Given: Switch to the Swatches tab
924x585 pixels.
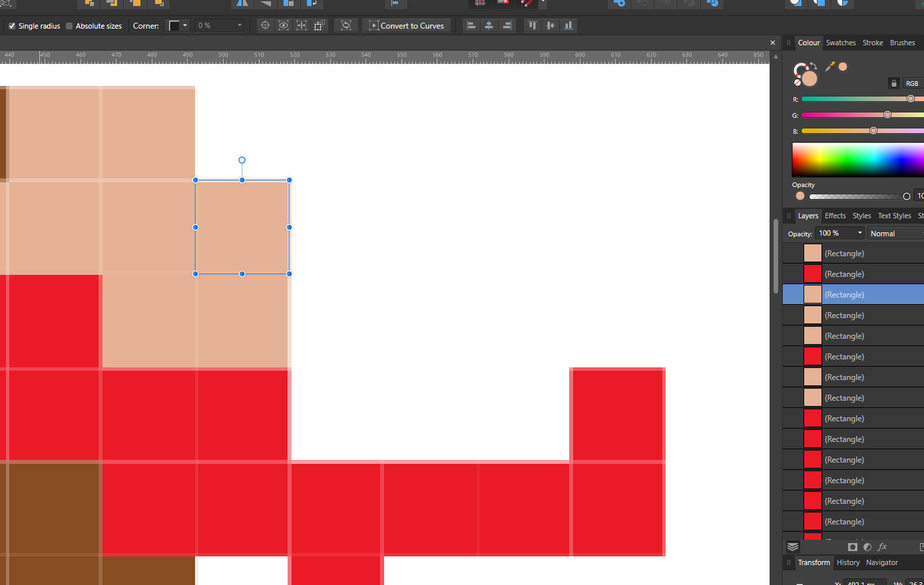Looking at the screenshot, I should click(x=841, y=43).
